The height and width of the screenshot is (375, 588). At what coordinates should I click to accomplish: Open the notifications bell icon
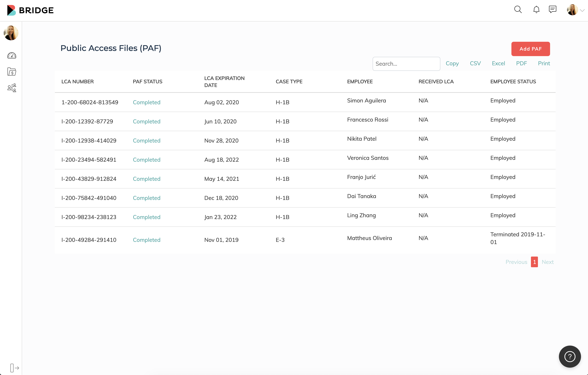coord(536,10)
